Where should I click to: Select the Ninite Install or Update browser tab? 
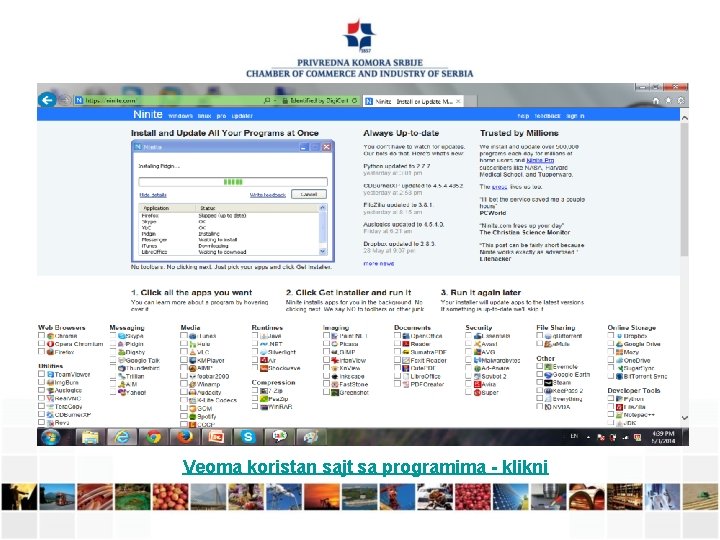[x=413, y=101]
